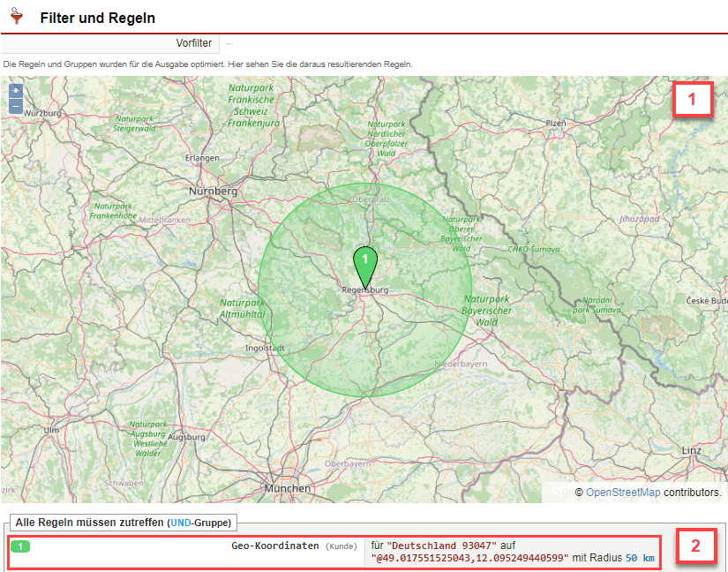Select the Vorfilter tab

[x=193, y=43]
